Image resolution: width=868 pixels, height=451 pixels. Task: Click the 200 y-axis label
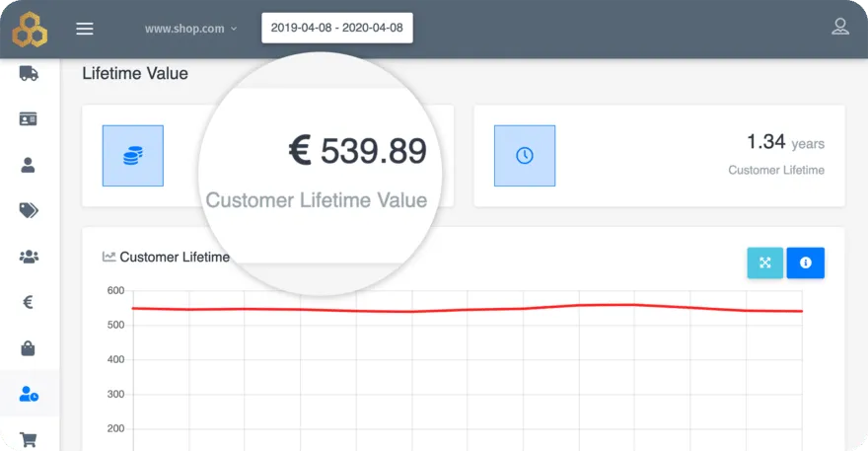[115, 428]
